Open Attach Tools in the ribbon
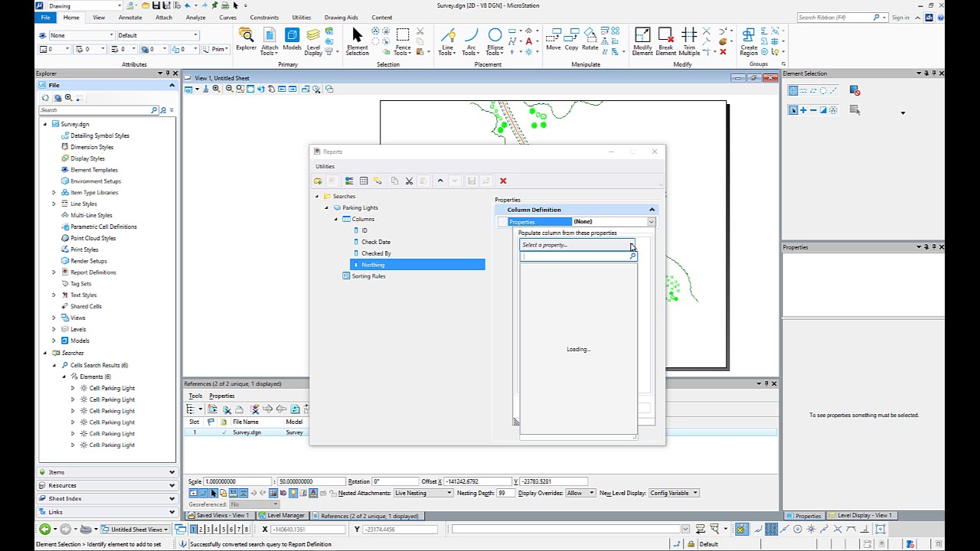Screen dimensions: 980x551 (x=269, y=41)
